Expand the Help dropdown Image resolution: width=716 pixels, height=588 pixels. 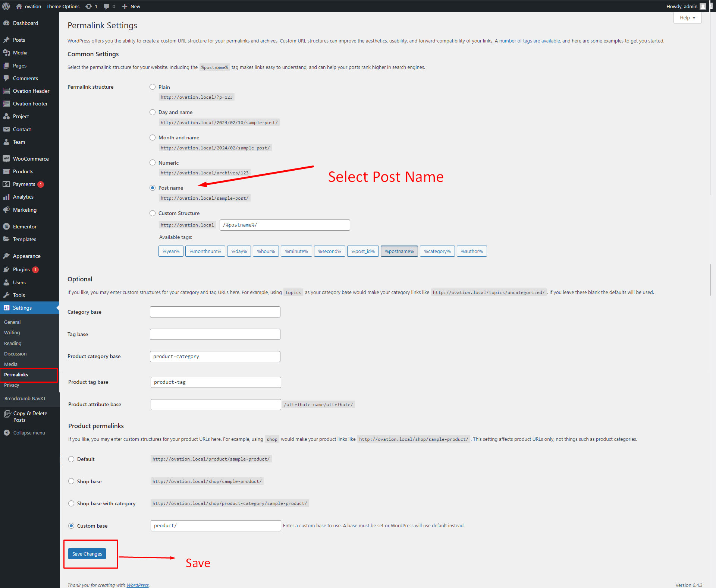(687, 18)
